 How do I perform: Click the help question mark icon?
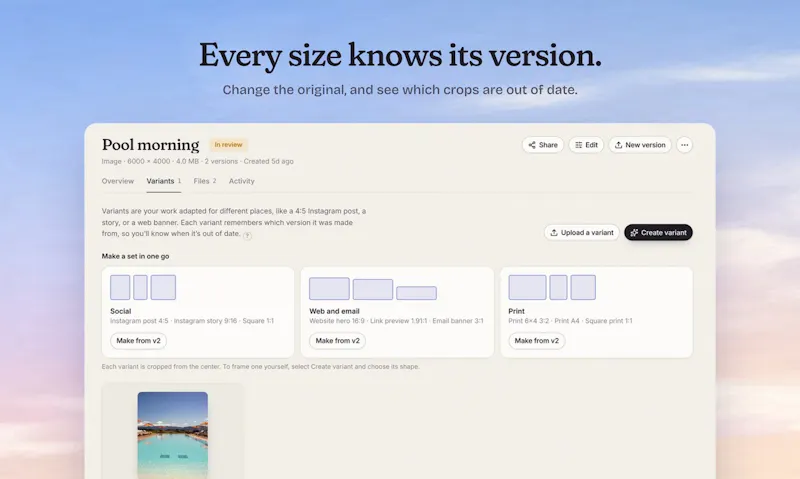tap(247, 235)
